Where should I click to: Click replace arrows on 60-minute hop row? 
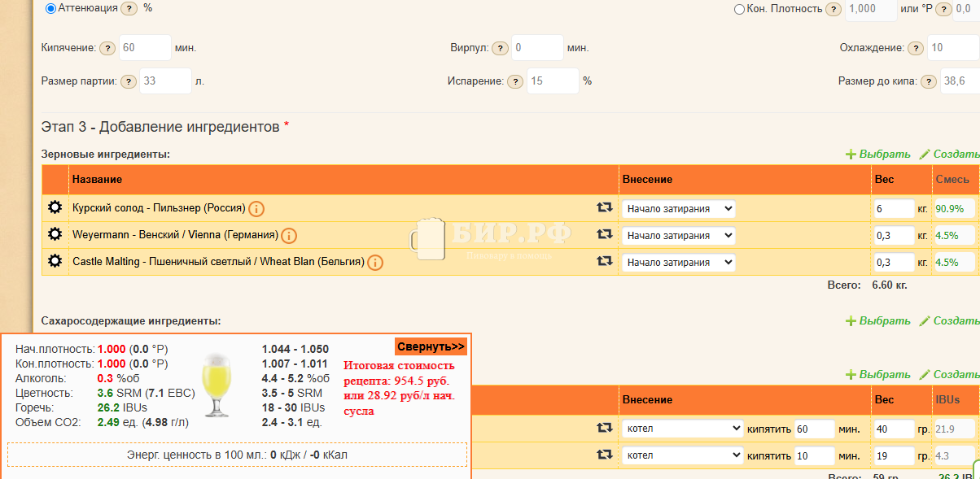click(x=604, y=428)
